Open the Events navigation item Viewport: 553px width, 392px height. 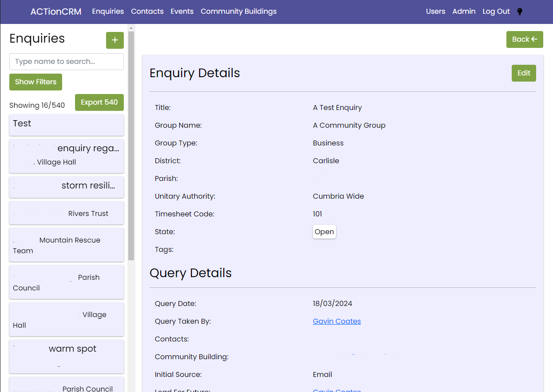click(x=182, y=12)
